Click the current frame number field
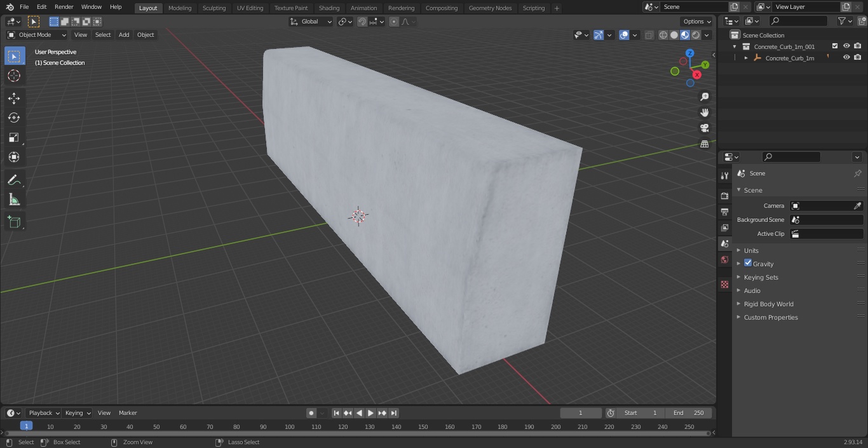The height and width of the screenshot is (448, 868). [x=580, y=413]
